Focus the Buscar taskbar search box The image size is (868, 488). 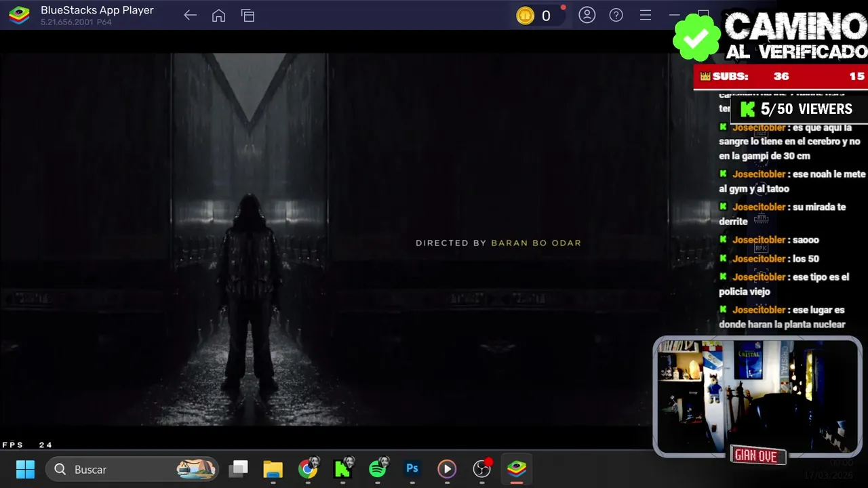(x=132, y=469)
